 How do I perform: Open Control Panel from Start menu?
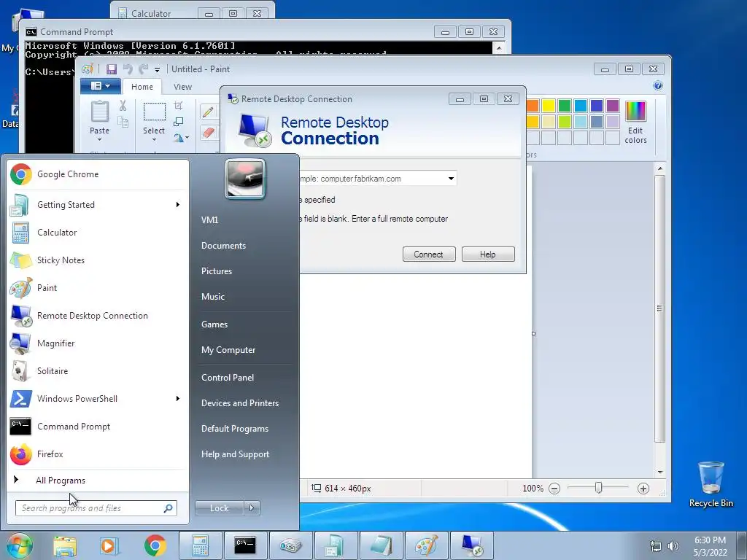(228, 377)
